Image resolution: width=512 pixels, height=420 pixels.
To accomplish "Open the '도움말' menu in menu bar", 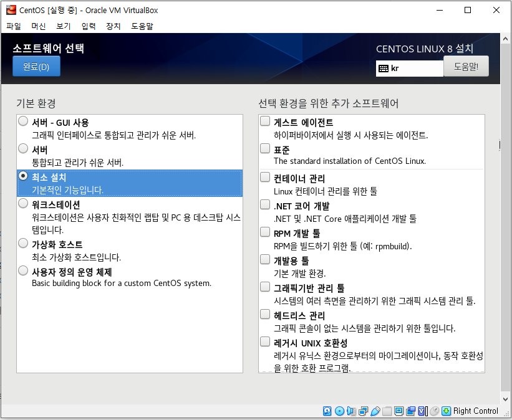I will 142,26.
